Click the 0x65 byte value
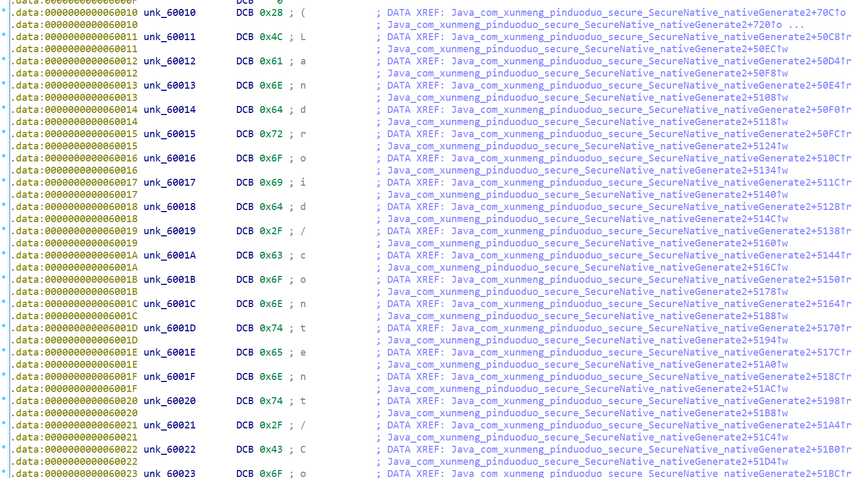Screen dimensions: 868x478 (x=271, y=352)
